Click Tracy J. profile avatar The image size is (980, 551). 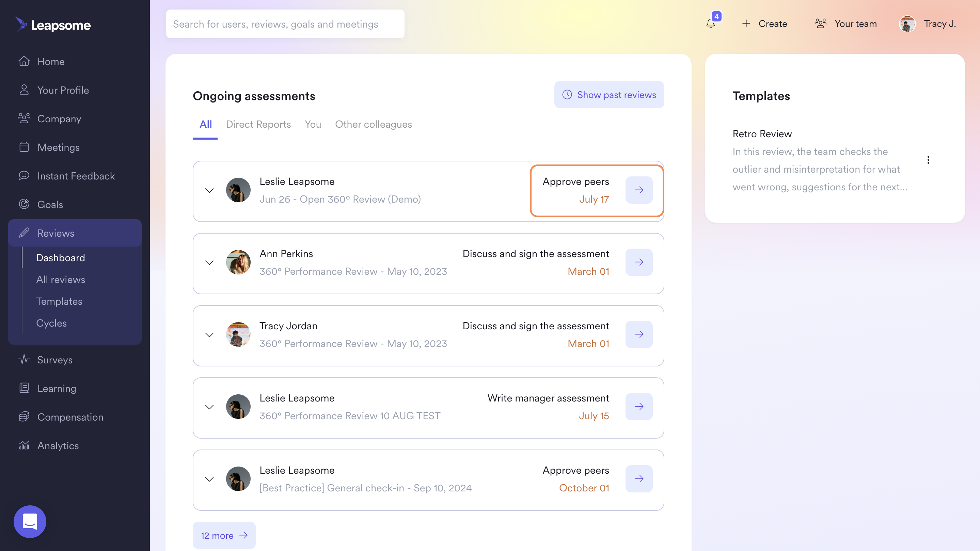(x=907, y=24)
